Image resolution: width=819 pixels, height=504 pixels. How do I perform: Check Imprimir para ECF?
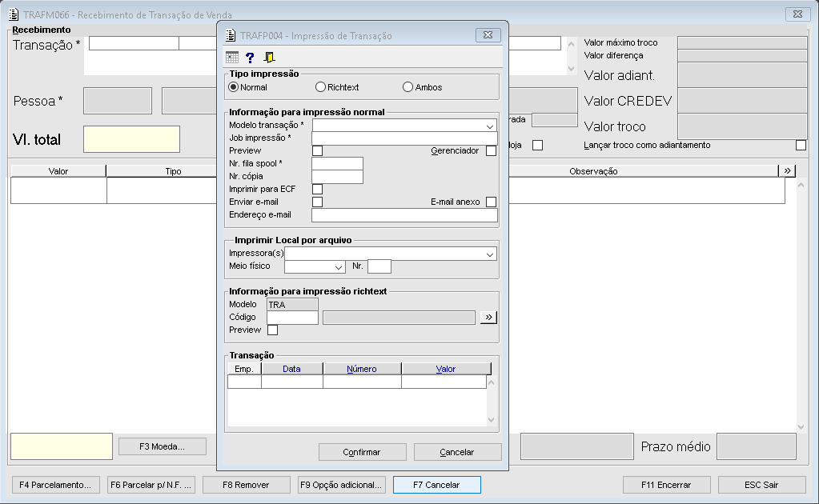tap(318, 189)
